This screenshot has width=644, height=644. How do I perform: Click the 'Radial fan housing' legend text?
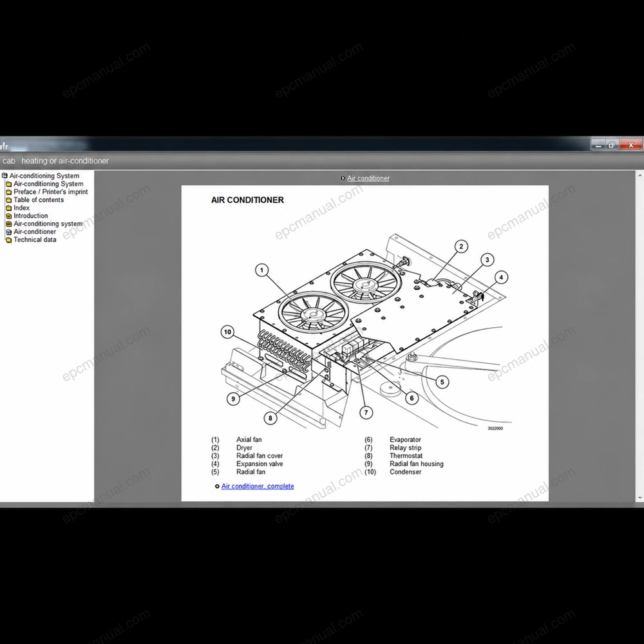(417, 464)
